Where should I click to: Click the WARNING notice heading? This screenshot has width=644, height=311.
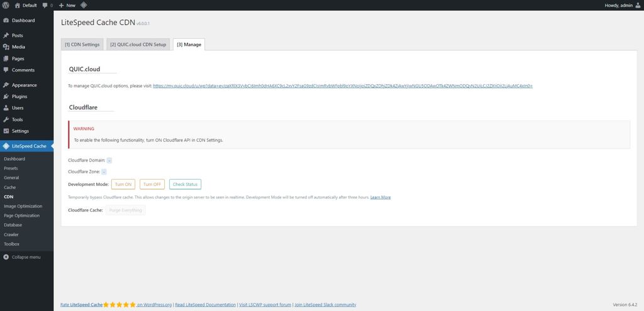pos(84,129)
